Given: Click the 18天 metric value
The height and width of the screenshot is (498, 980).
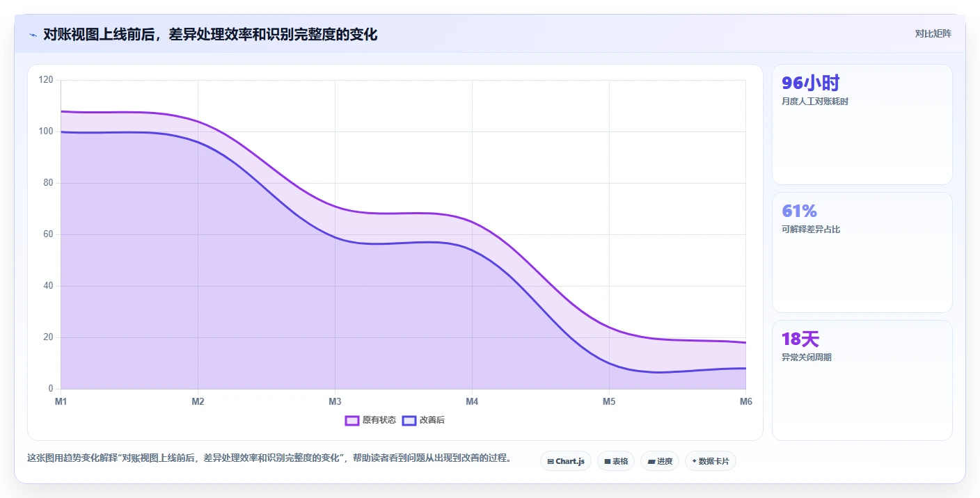Looking at the screenshot, I should (800, 339).
